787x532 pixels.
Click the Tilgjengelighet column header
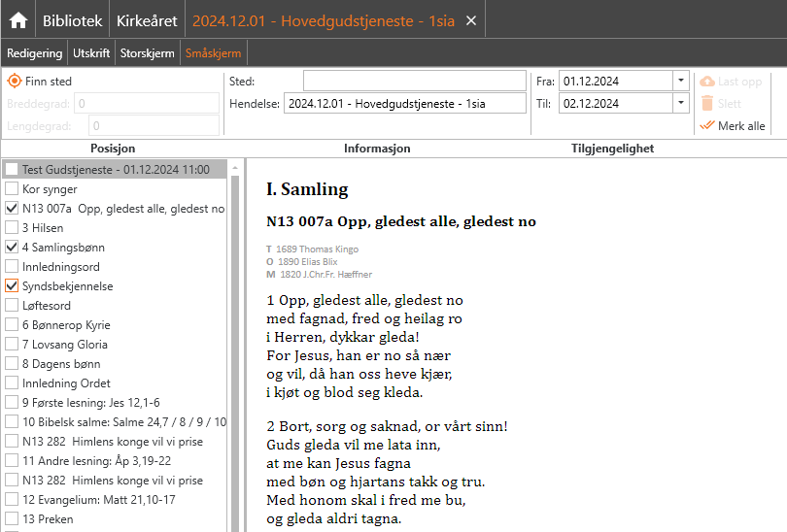pos(612,149)
